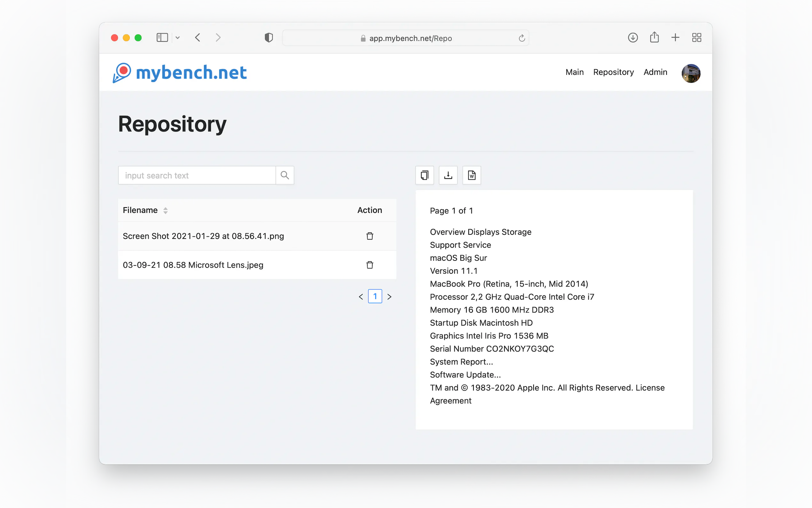Sort files by Filename column
Screen dimensions: 812x508
click(x=165, y=210)
